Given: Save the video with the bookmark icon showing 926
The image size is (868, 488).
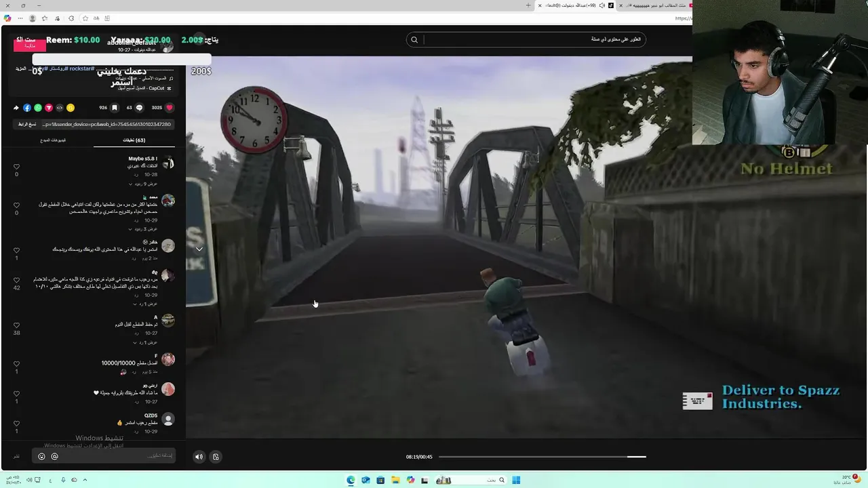Looking at the screenshot, I should click(115, 107).
